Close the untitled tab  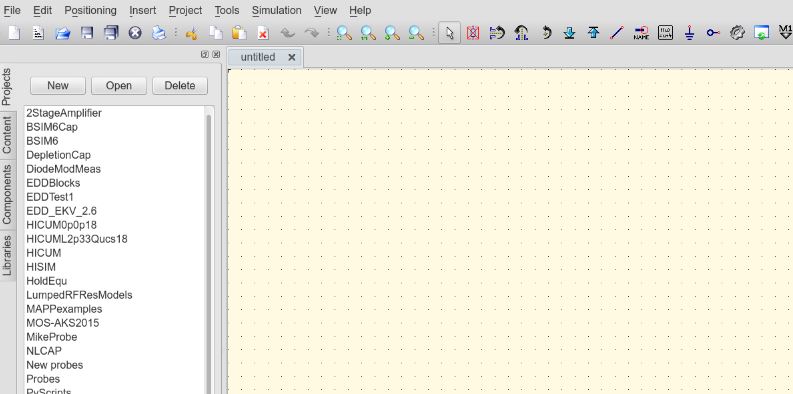pyautogui.click(x=291, y=57)
